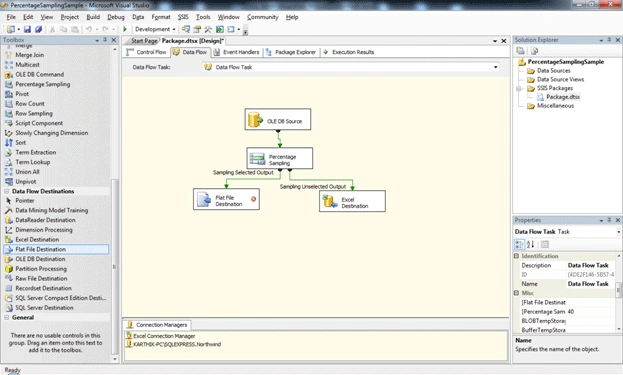The height and width of the screenshot is (375, 623).
Task: Select the Data Source Views folder
Action: [560, 79]
